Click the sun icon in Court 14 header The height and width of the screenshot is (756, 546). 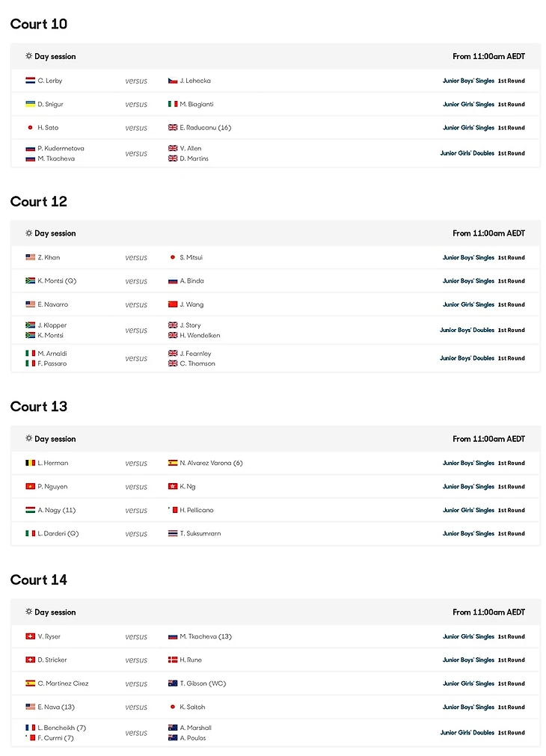click(29, 612)
